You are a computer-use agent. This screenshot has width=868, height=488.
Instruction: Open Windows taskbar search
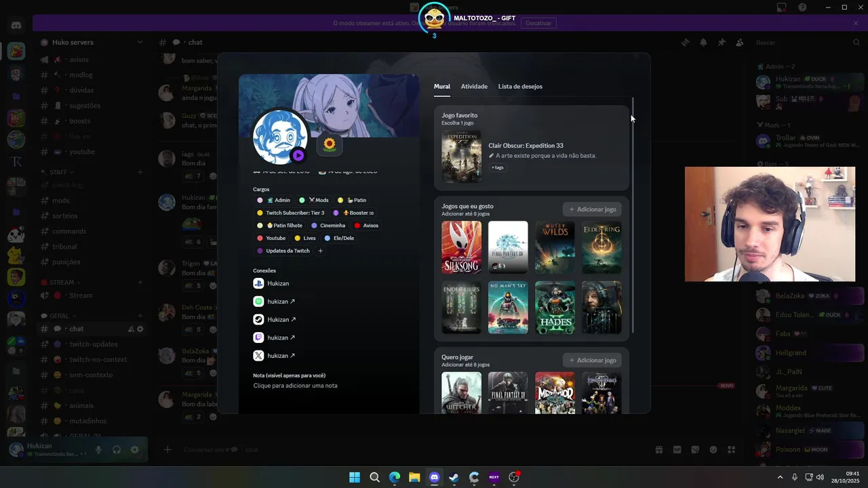374,477
